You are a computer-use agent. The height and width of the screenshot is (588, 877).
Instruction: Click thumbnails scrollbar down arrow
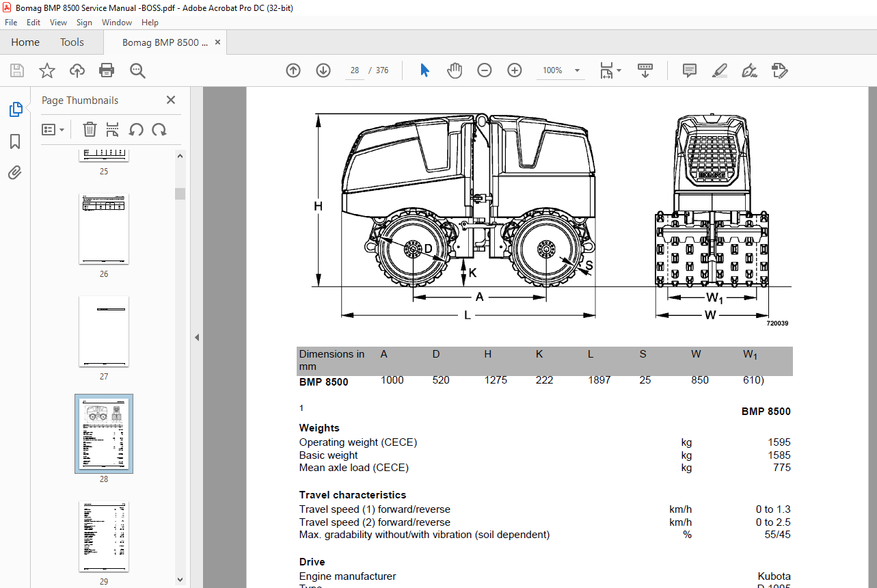coord(180,580)
